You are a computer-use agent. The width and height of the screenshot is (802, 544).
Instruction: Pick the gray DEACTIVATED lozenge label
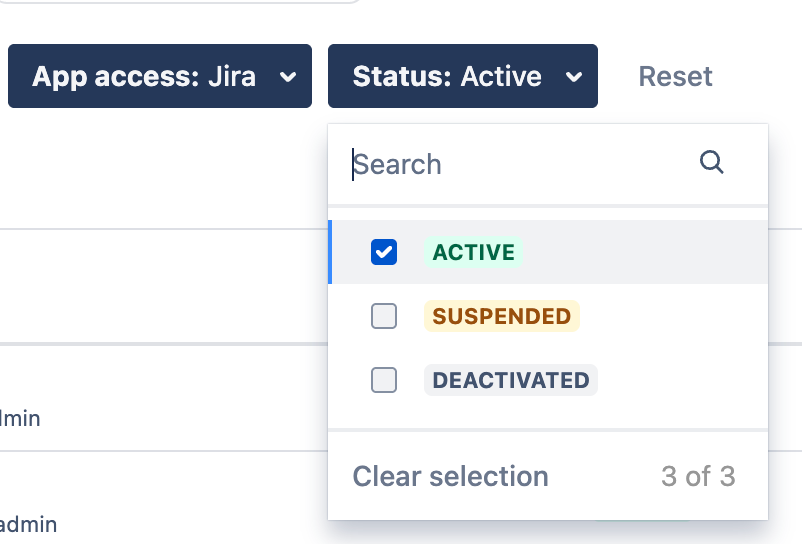click(510, 380)
